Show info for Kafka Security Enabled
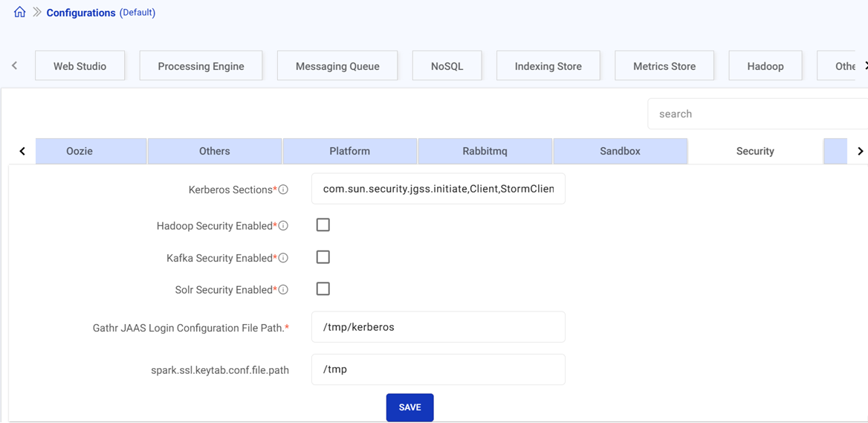 (283, 258)
